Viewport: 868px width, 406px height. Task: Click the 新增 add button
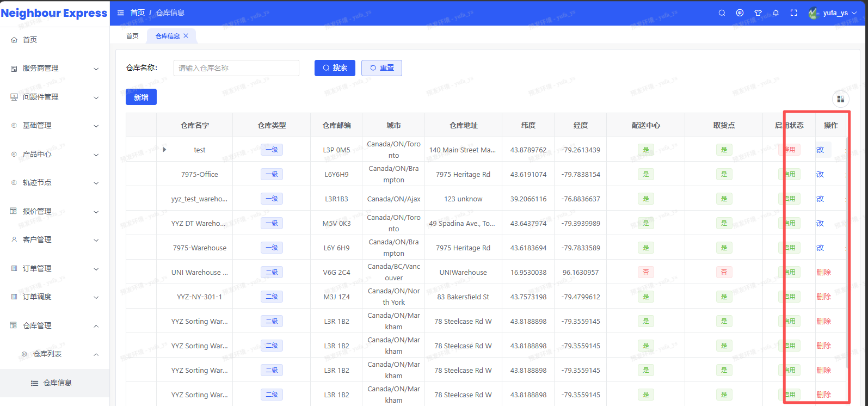click(x=141, y=97)
